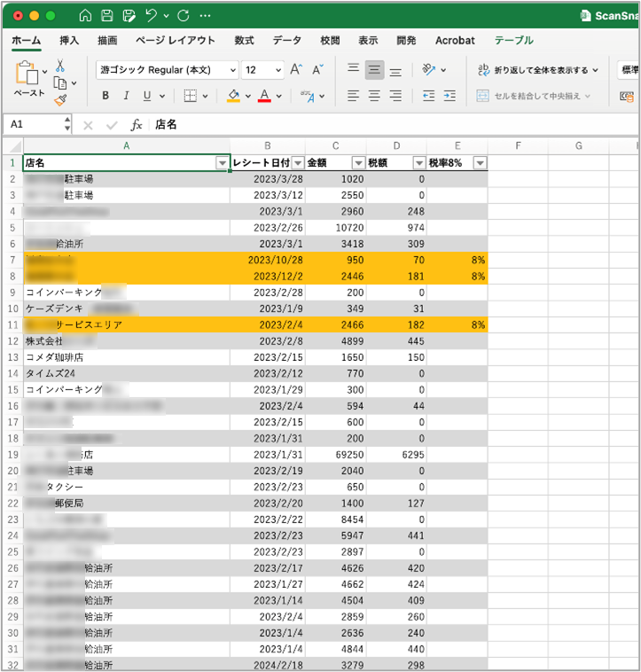Center text horizontally

[374, 96]
